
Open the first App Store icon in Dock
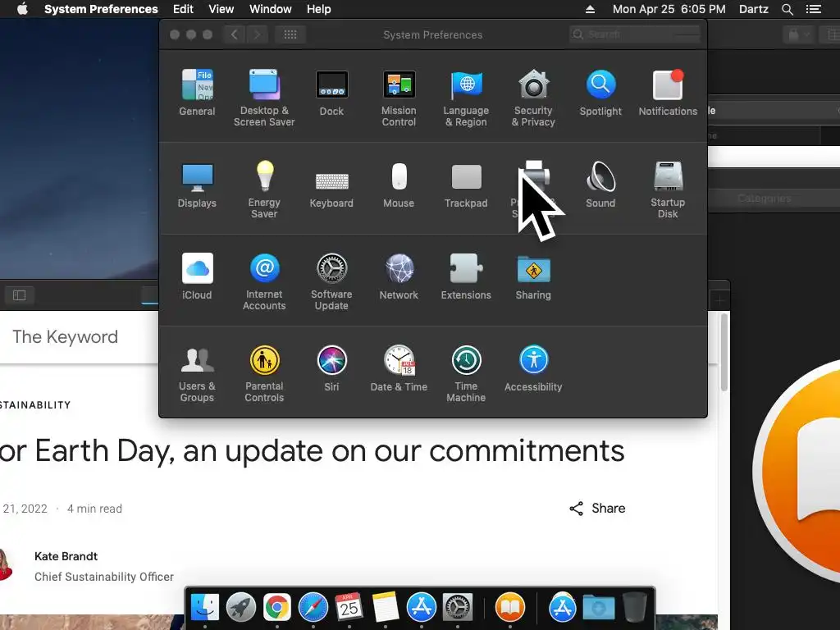click(x=422, y=608)
